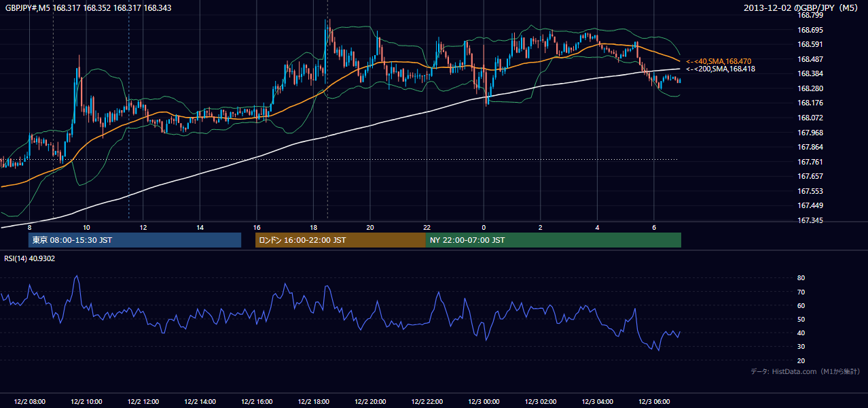This screenshot has width=868, height=408.
Task: Click the 200 SMA 168.418 label
Action: [720, 69]
